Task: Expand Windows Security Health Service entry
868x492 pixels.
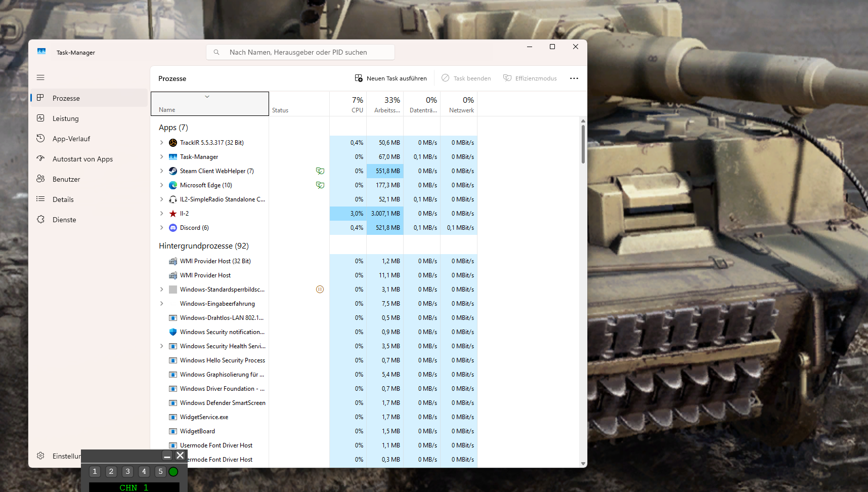Action: (162, 346)
